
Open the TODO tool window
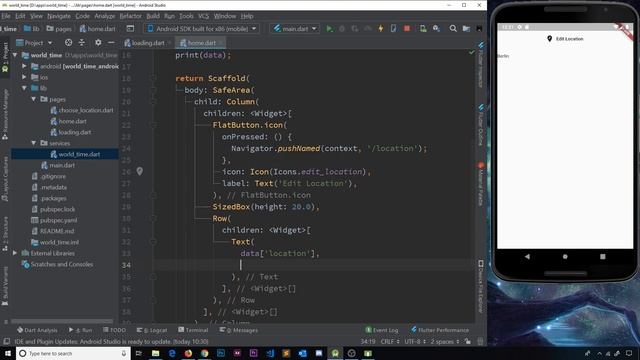point(114,330)
